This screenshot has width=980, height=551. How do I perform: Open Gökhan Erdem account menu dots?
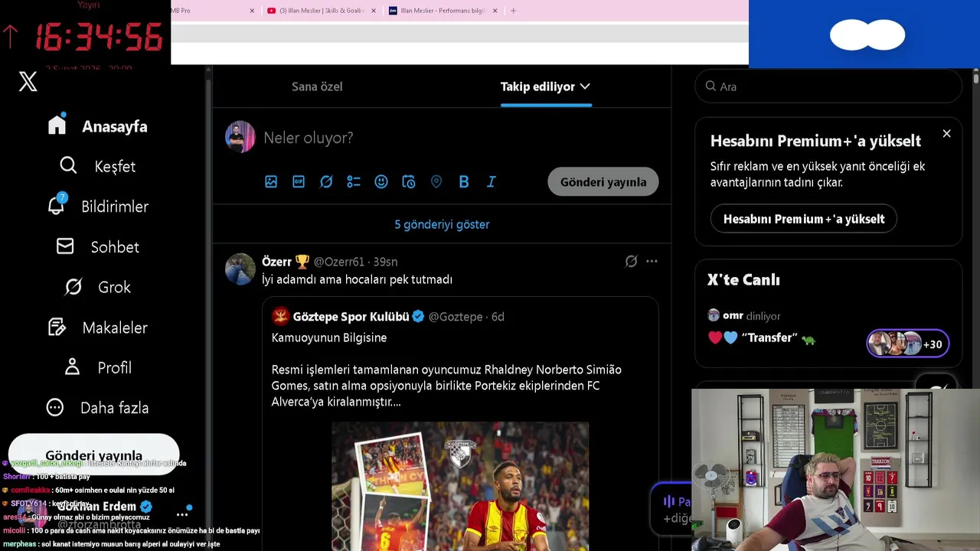tap(182, 514)
